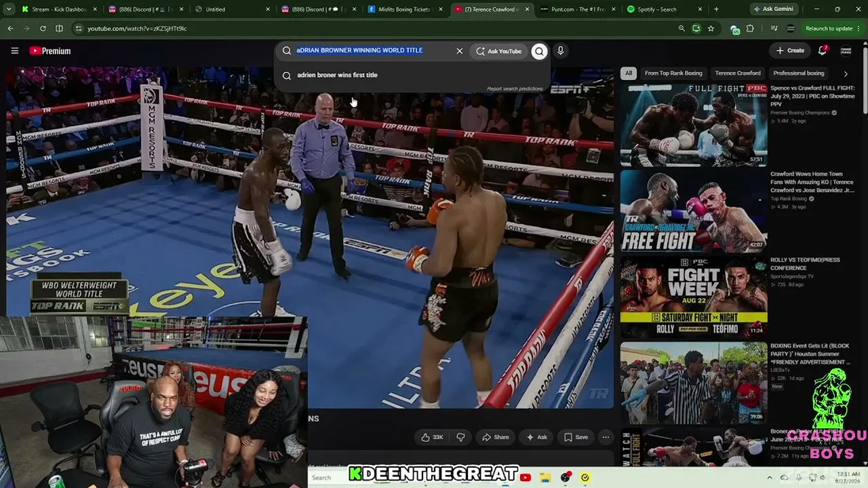Open the Create menu

(x=790, y=51)
